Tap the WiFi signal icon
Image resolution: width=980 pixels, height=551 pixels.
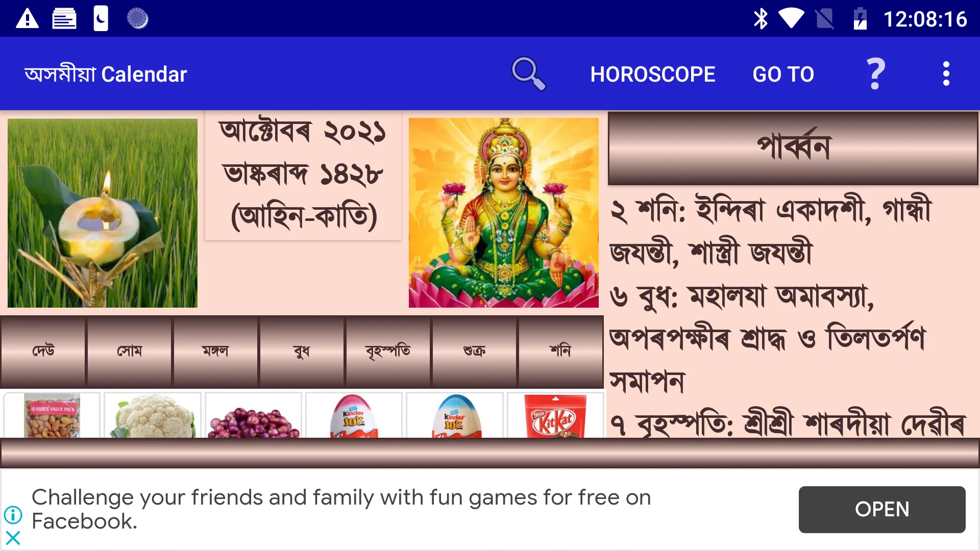792,18
